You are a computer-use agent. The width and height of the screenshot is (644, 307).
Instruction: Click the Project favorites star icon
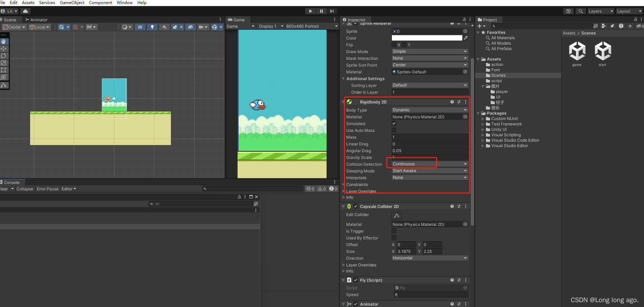(x=630, y=26)
